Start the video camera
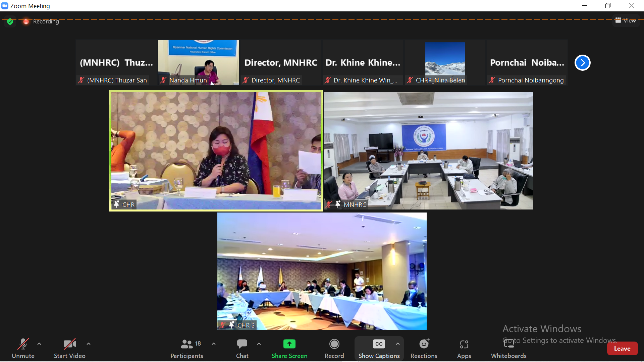Image resolution: width=644 pixels, height=362 pixels. click(70, 348)
